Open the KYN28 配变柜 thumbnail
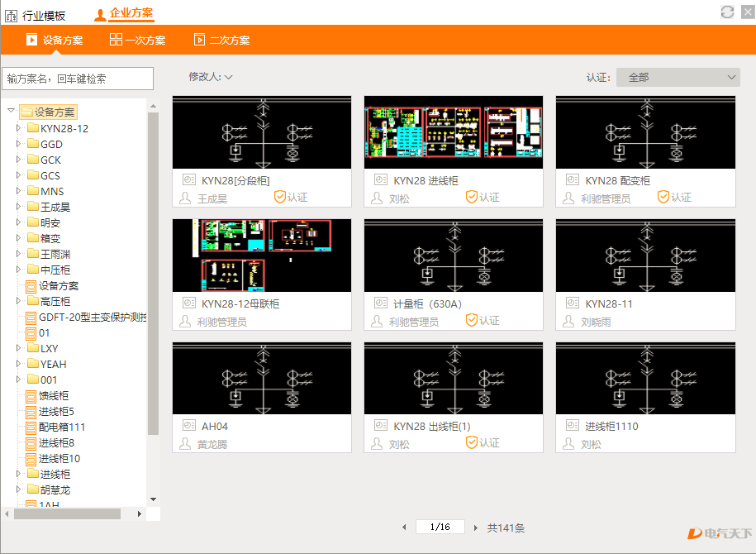 (645, 132)
